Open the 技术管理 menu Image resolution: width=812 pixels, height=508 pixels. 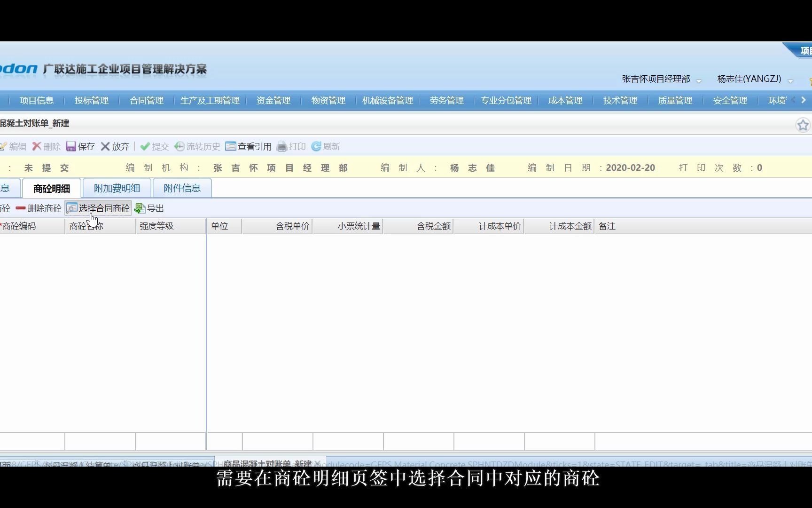(x=620, y=100)
